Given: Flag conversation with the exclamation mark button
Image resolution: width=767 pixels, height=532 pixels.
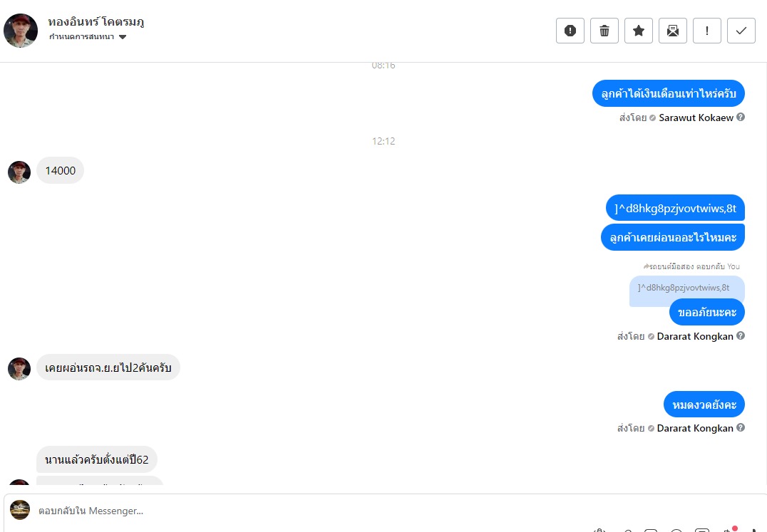Looking at the screenshot, I should [x=707, y=31].
